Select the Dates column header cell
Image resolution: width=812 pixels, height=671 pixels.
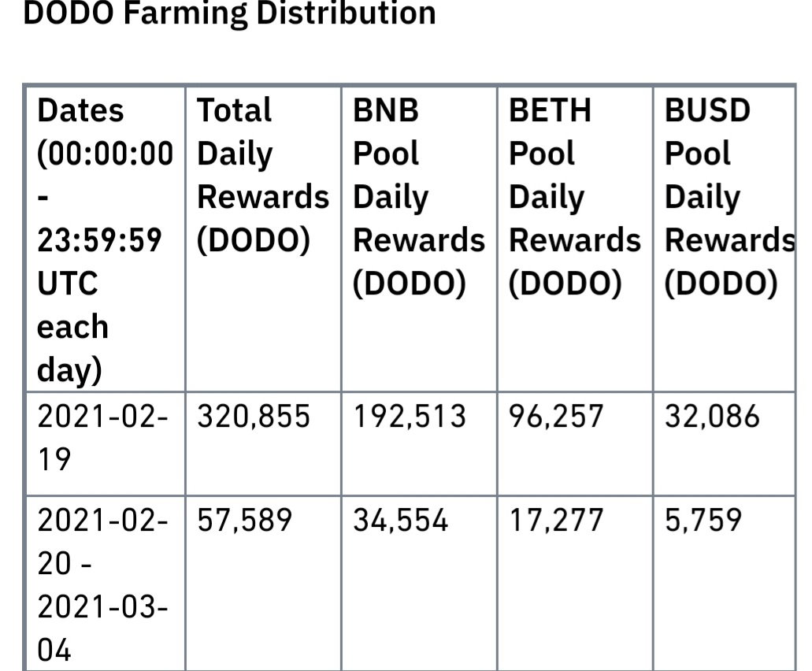pos(106,239)
